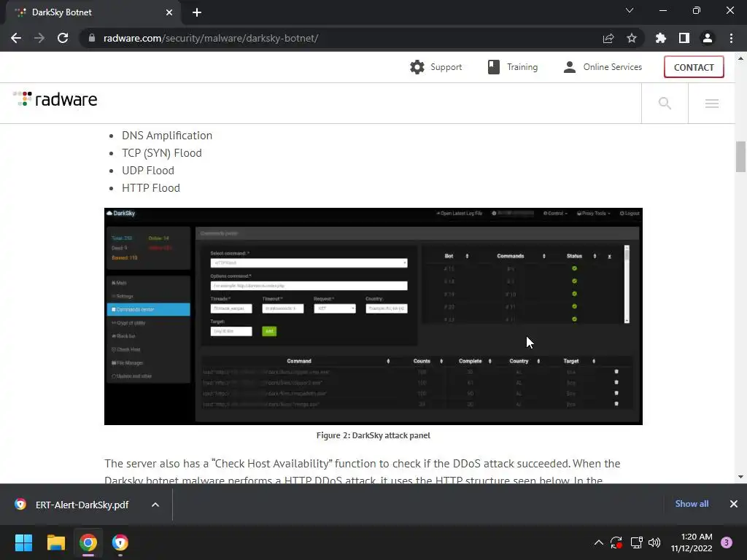Click the 'Figure 2: DarkSky attack panel' caption
This screenshot has height=560, width=747.
point(373,435)
